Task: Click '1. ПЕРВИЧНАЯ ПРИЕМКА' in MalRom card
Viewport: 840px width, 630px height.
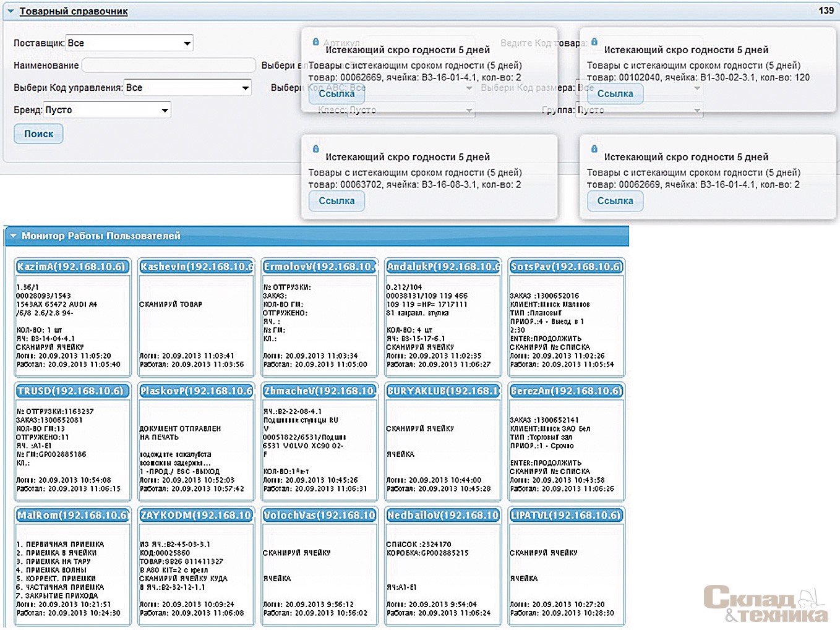Action: (x=60, y=545)
